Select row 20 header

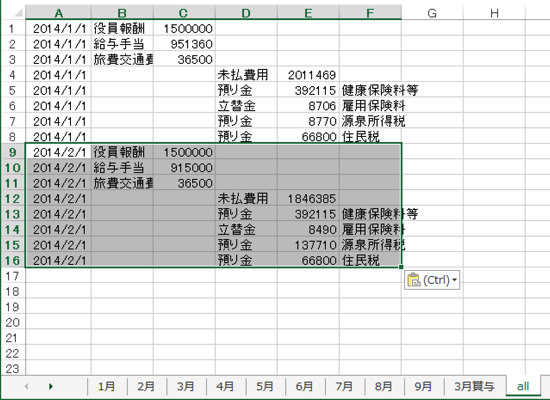coord(13,322)
